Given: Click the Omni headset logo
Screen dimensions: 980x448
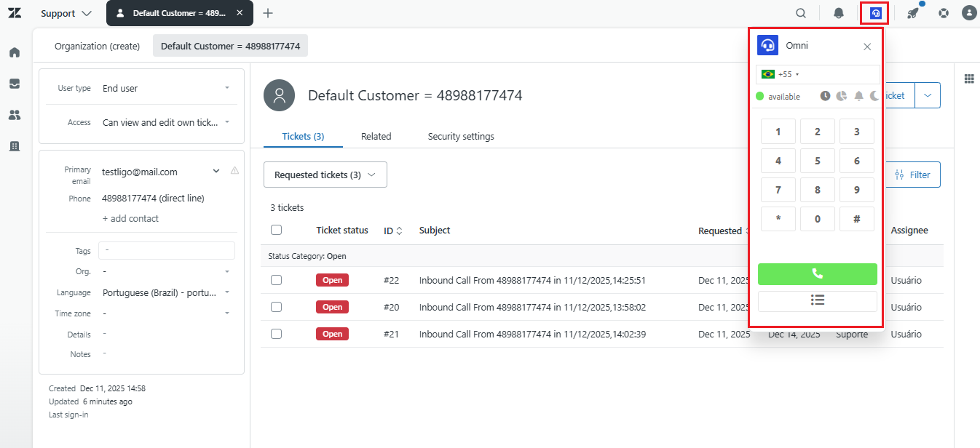Looking at the screenshot, I should pyautogui.click(x=767, y=45).
